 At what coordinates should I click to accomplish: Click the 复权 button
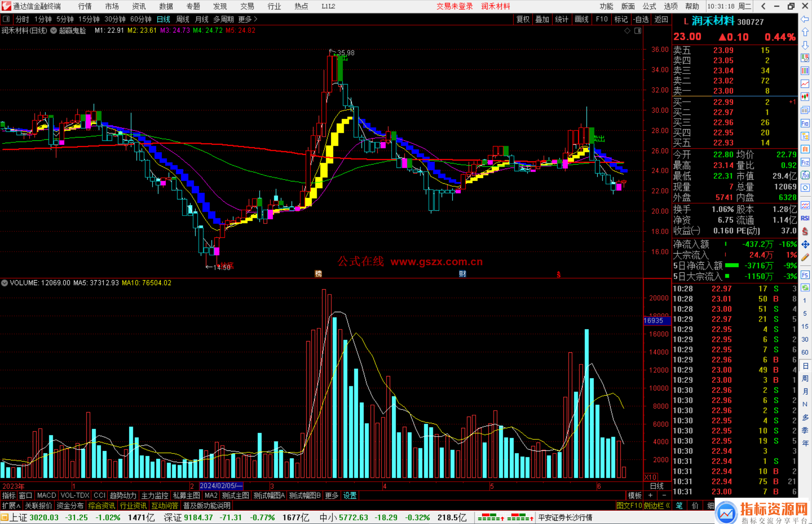(523, 19)
